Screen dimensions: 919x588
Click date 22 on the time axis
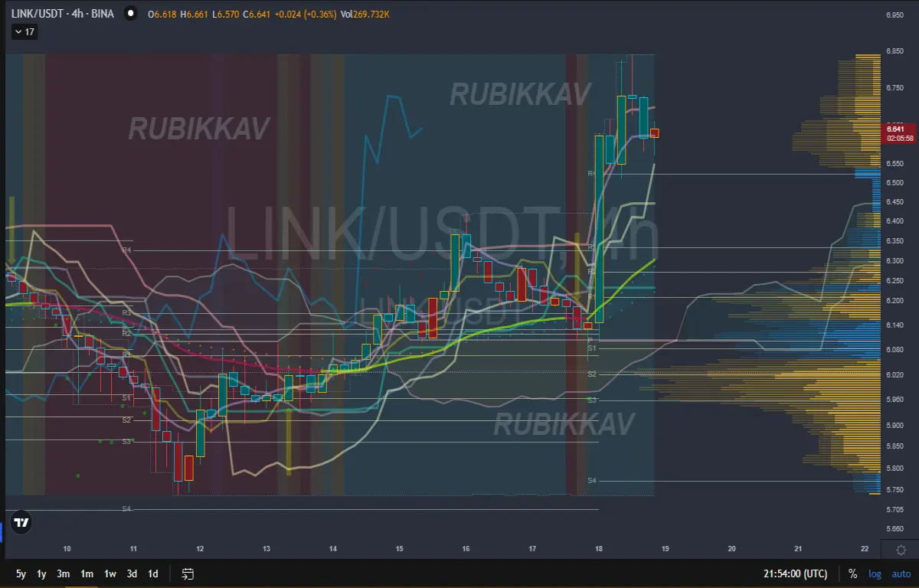[865, 549]
